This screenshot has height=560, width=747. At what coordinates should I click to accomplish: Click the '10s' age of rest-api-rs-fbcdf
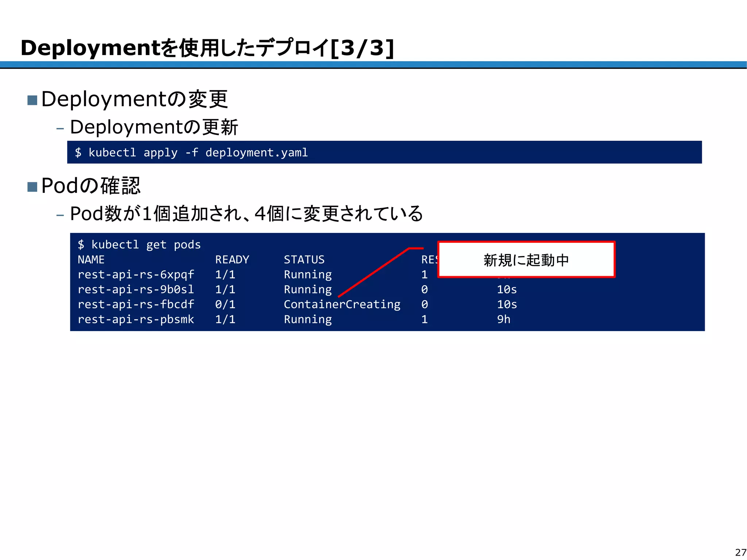(x=507, y=304)
